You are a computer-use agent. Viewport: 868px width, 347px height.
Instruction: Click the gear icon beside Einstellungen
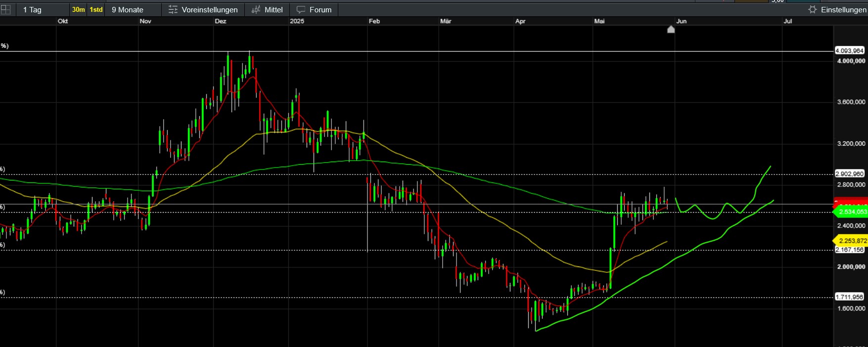812,10
